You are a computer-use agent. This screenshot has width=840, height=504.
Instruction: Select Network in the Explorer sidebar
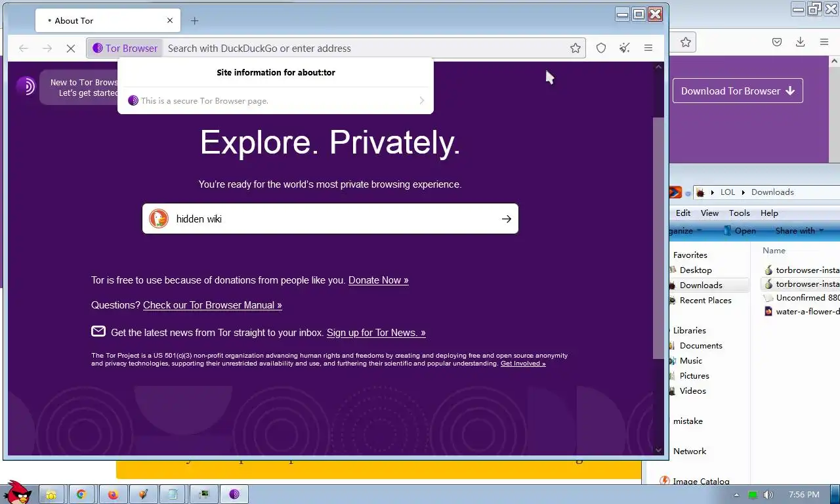pos(690,451)
